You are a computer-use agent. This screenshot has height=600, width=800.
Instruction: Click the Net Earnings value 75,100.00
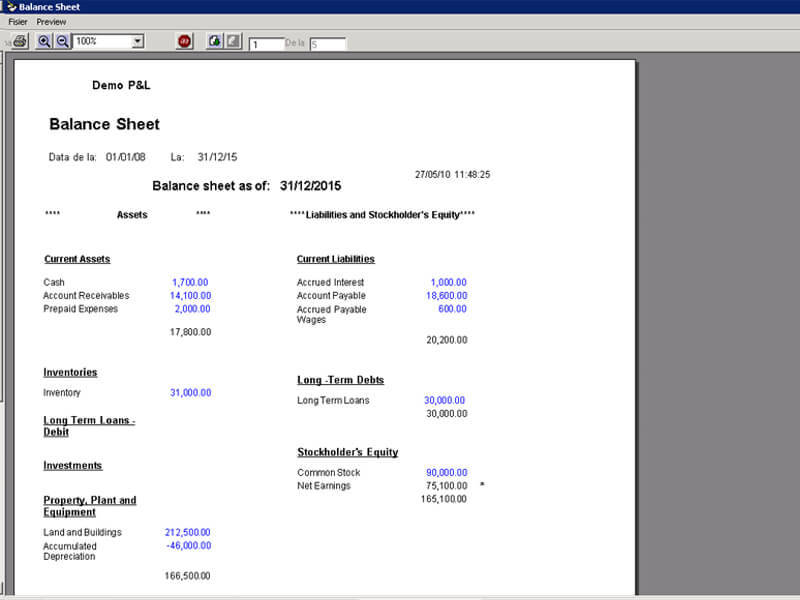(x=446, y=486)
